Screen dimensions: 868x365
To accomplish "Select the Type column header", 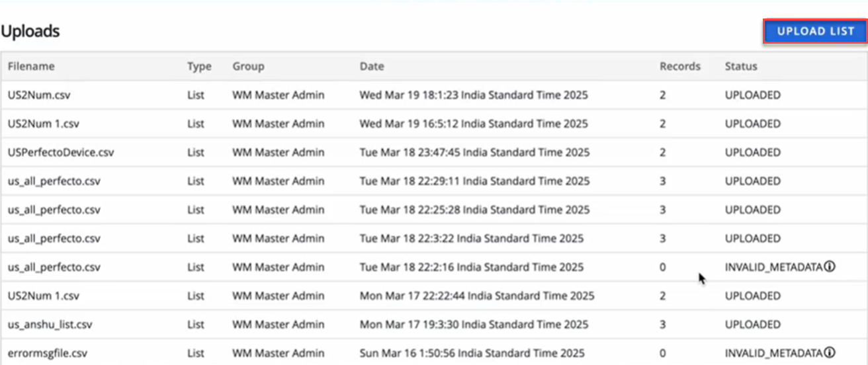I will coord(199,66).
